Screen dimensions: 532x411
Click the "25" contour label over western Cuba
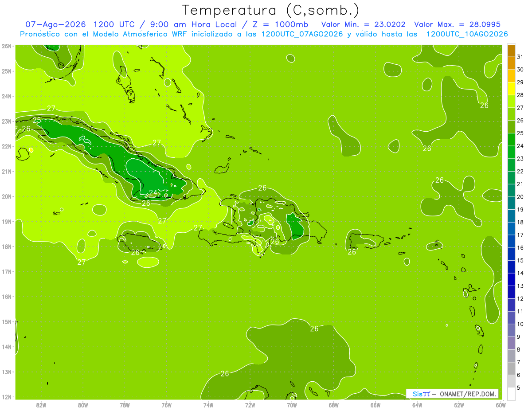pyautogui.click(x=37, y=120)
